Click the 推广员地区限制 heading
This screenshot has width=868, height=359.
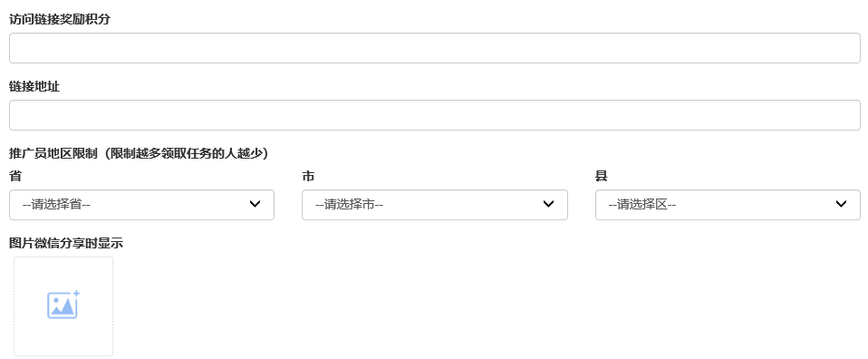53,153
